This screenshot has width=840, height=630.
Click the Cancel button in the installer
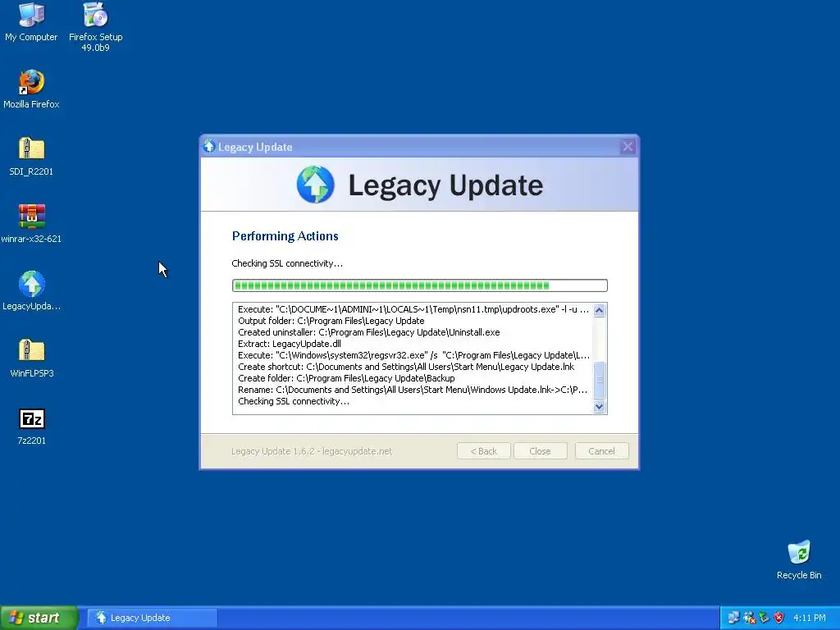[601, 451]
